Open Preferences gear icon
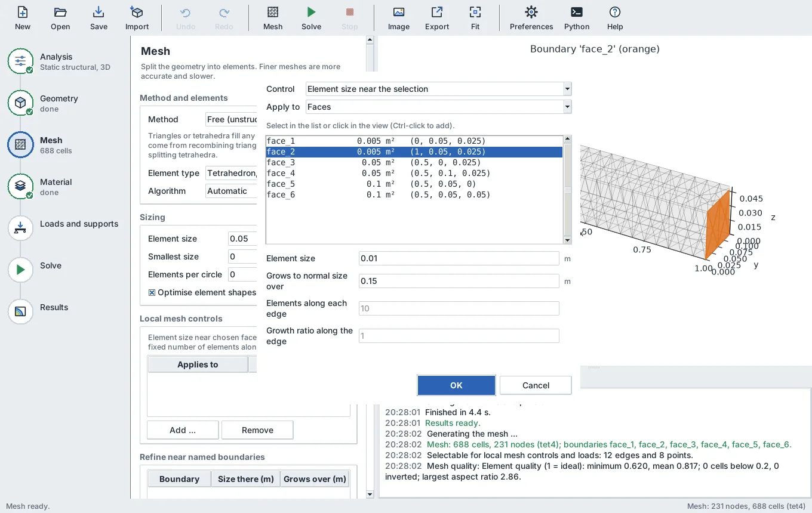 [531, 18]
